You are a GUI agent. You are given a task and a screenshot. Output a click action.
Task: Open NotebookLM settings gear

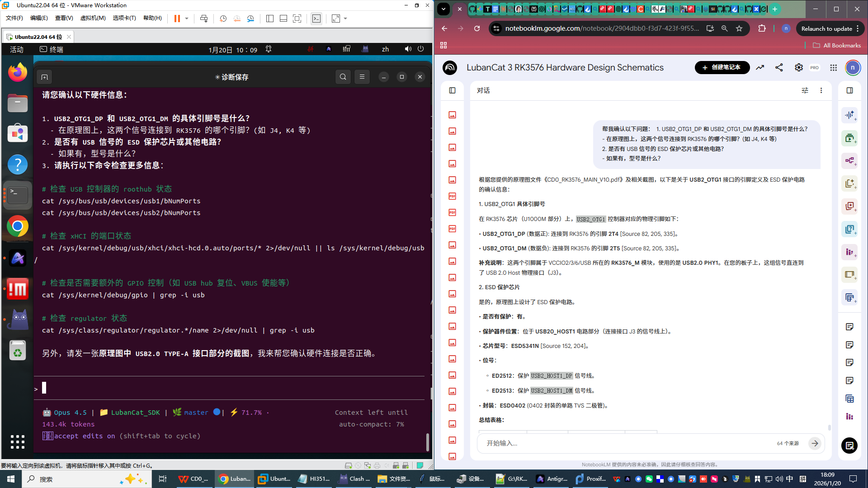[799, 67]
